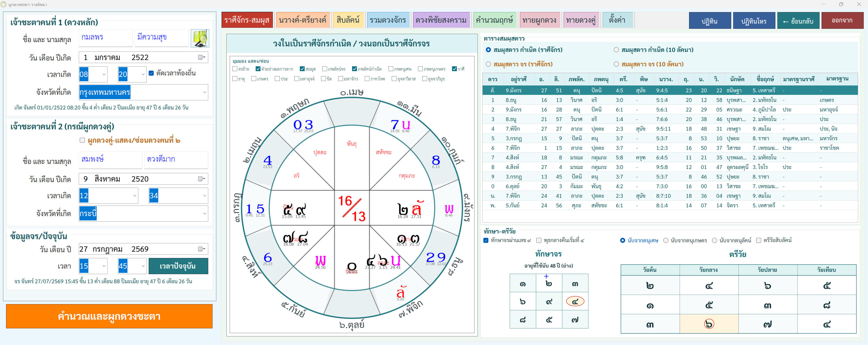
Task: Click the orange คำนวณและผูกดวงชะตา button
Action: pos(109,316)
